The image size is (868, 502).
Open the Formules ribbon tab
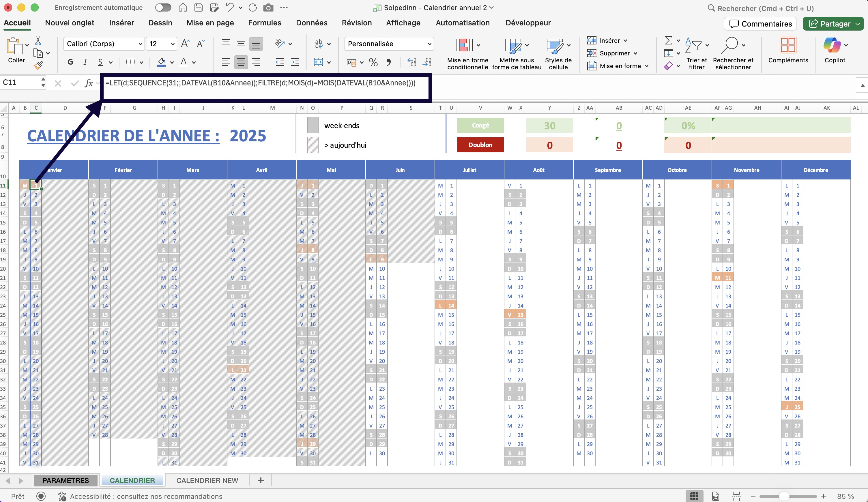(x=265, y=23)
